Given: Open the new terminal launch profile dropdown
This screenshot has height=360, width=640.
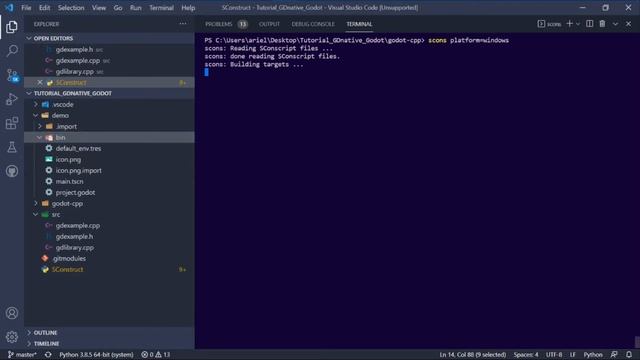Looking at the screenshot, I should (x=578, y=24).
